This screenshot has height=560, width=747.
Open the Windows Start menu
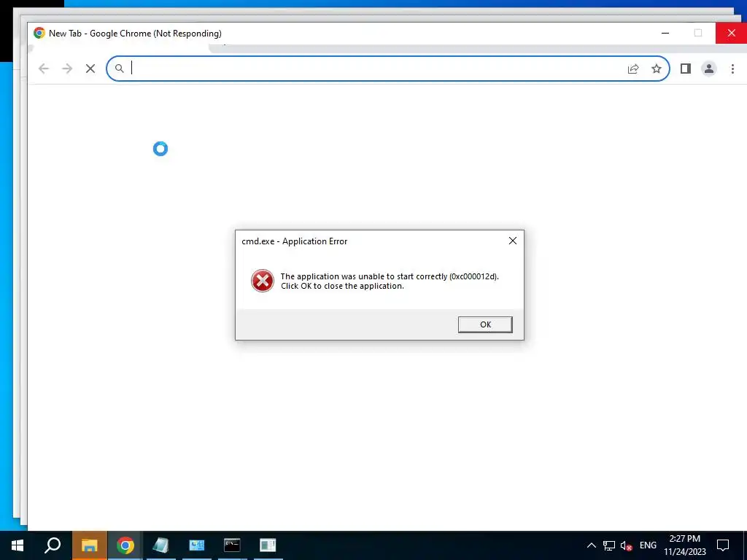tap(18, 545)
